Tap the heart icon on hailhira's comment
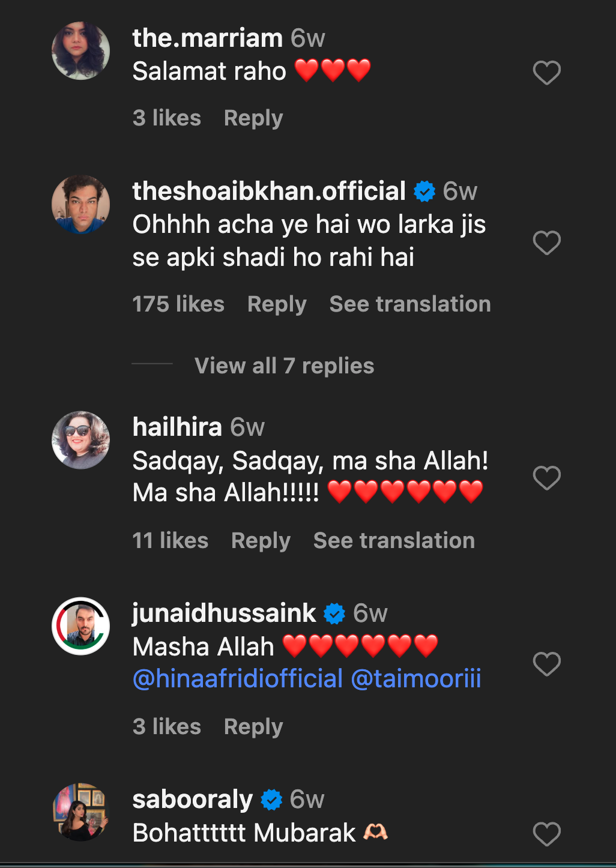The height and width of the screenshot is (868, 616). coord(546,477)
